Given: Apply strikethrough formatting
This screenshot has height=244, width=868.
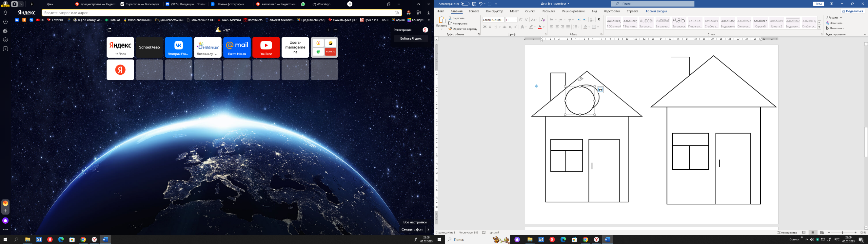Looking at the screenshot, I should (x=504, y=27).
